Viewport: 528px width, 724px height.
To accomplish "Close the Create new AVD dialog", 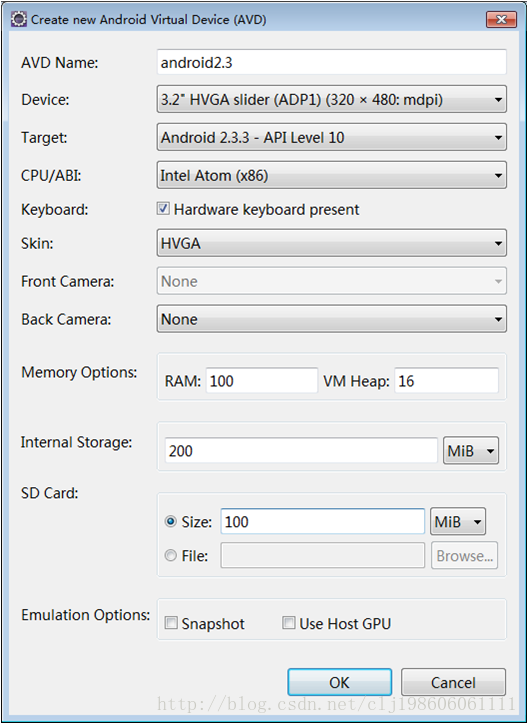I will pos(501,19).
